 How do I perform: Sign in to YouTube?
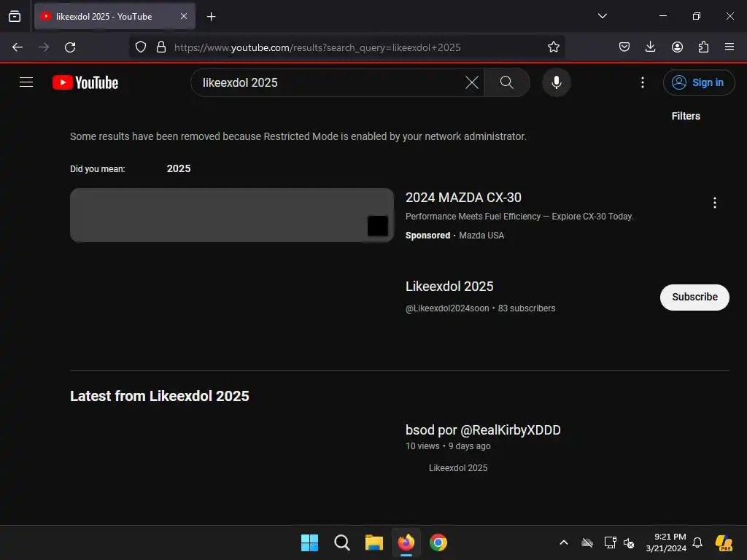pyautogui.click(x=698, y=82)
